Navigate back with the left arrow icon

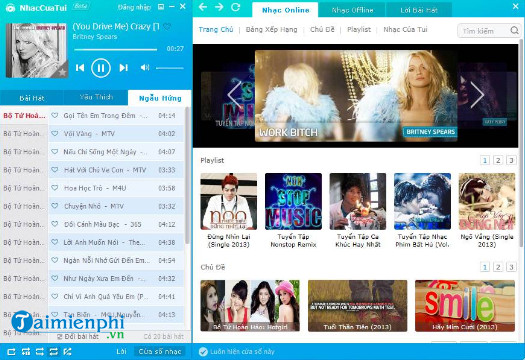point(203,7)
